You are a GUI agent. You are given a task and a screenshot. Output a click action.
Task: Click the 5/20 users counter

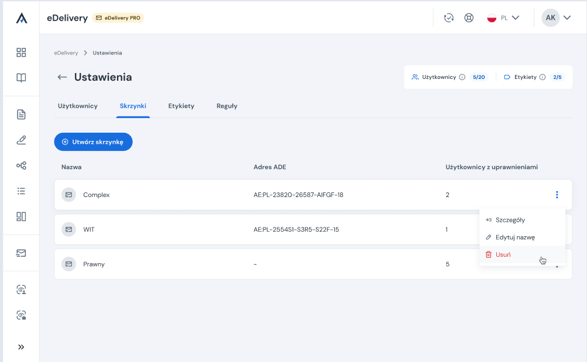coord(479,77)
